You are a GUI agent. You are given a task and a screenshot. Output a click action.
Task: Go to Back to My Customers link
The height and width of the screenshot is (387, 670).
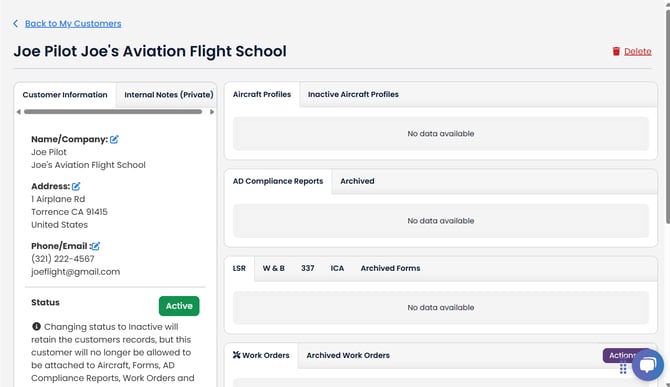click(x=73, y=23)
